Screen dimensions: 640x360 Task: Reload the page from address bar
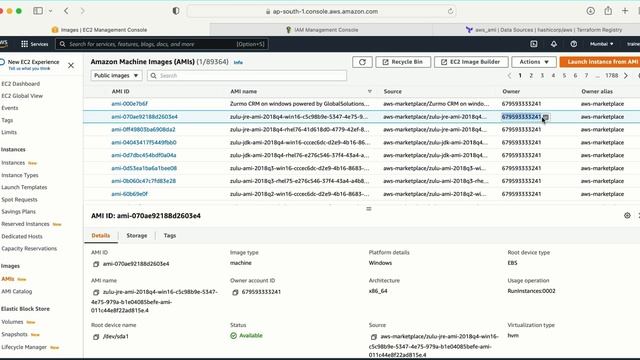[x=450, y=11]
